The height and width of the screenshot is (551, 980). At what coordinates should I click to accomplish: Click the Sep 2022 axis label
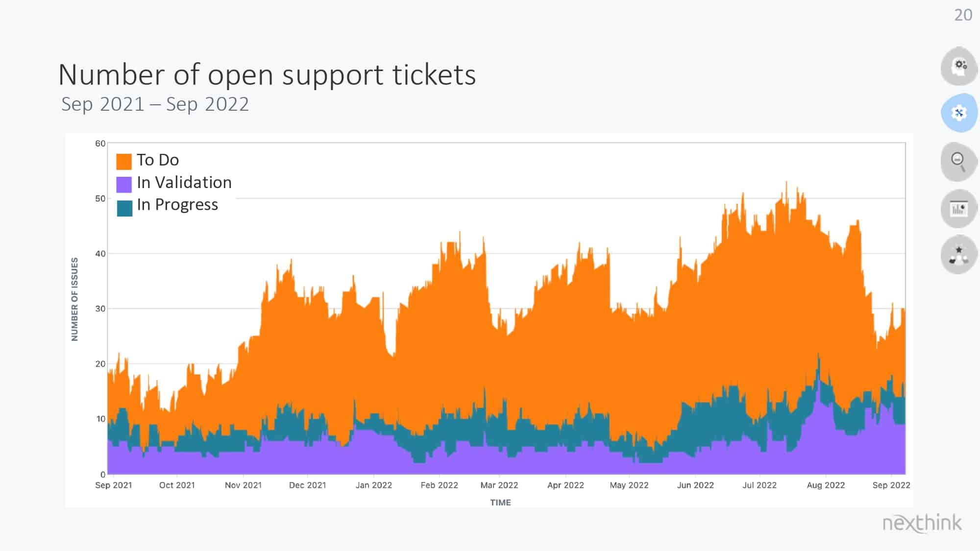tap(891, 485)
